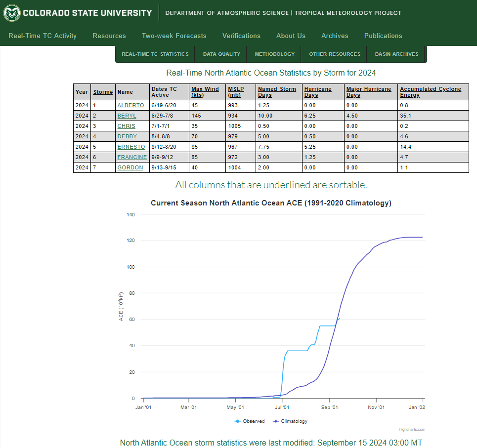The width and height of the screenshot is (477, 448).
Task: Click Beryl's max wind value 145
Action: 196,116
